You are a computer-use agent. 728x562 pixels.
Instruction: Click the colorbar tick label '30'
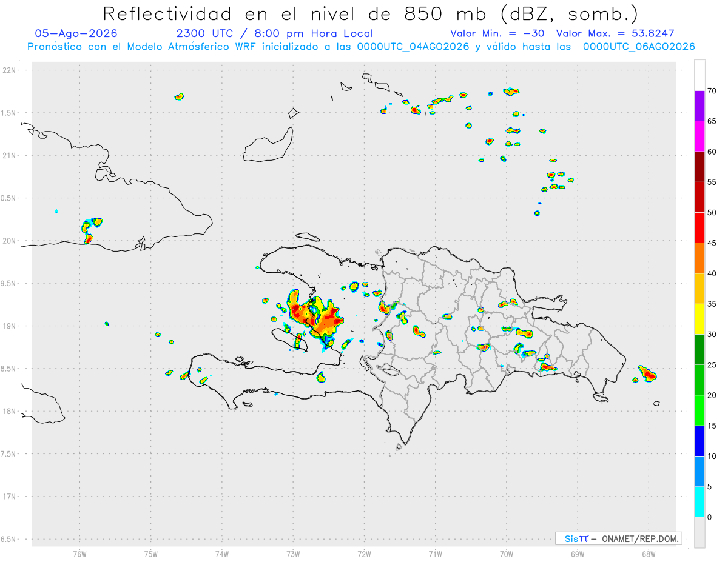pyautogui.click(x=712, y=335)
